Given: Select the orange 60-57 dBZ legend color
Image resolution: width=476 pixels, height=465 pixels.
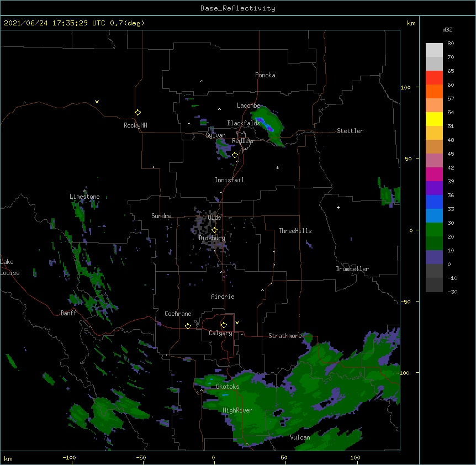Looking at the screenshot, I should (x=434, y=91).
